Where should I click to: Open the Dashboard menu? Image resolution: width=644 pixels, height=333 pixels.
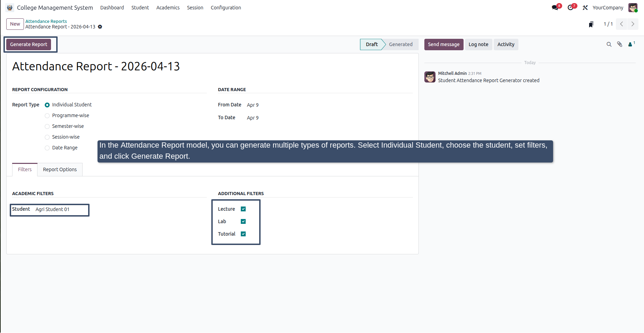click(112, 8)
